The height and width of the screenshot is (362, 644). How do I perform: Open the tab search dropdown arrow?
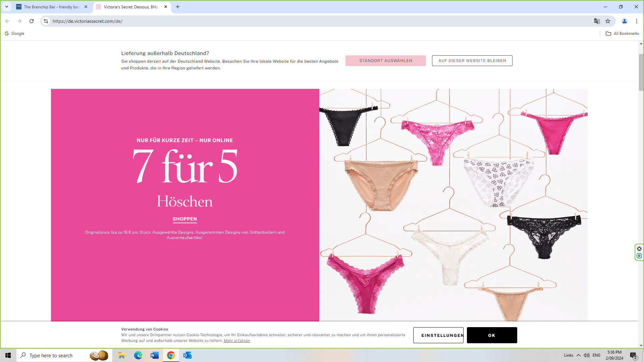[7, 7]
